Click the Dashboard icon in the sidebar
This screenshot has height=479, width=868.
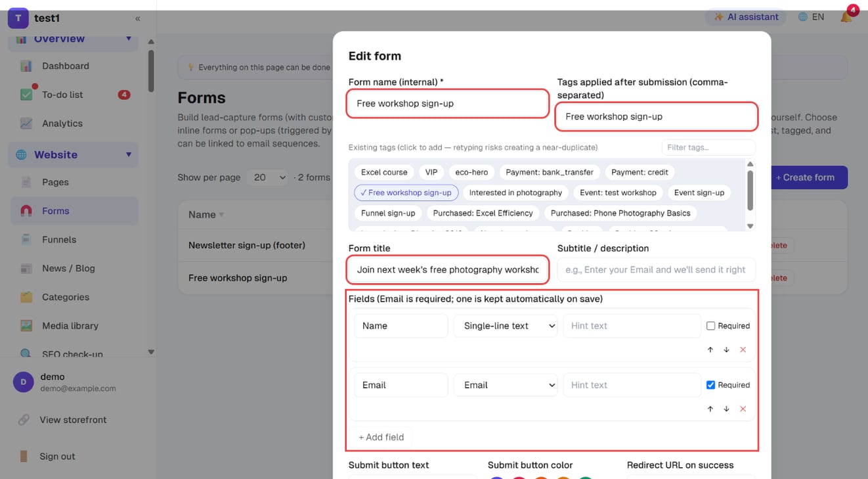pos(26,66)
